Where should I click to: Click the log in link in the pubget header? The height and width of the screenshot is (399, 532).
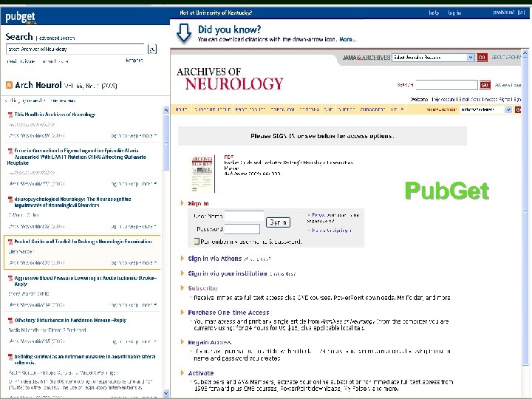click(454, 13)
